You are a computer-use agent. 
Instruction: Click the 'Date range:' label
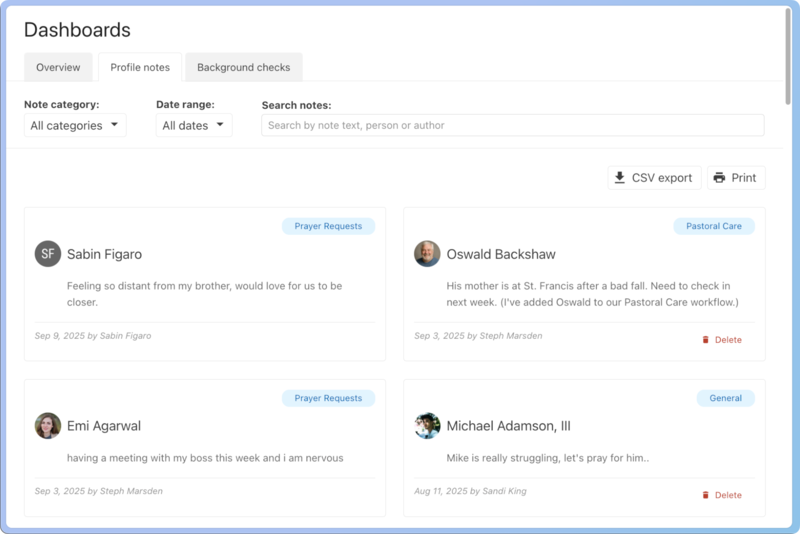click(x=185, y=104)
